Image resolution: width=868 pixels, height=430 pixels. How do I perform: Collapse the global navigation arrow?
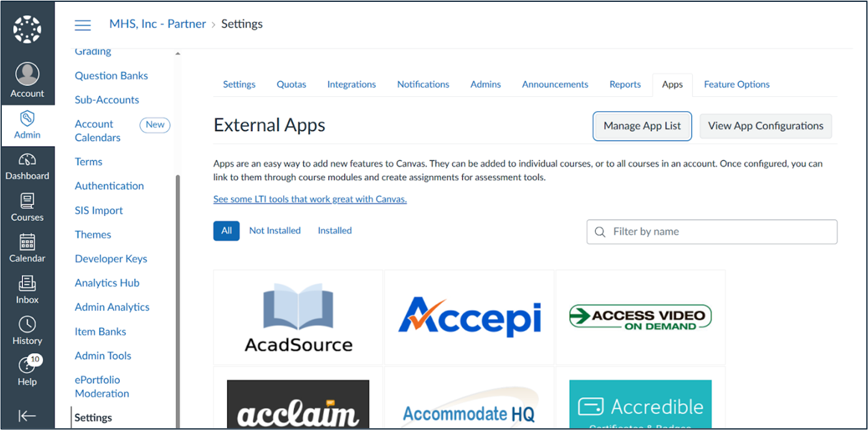(27, 416)
